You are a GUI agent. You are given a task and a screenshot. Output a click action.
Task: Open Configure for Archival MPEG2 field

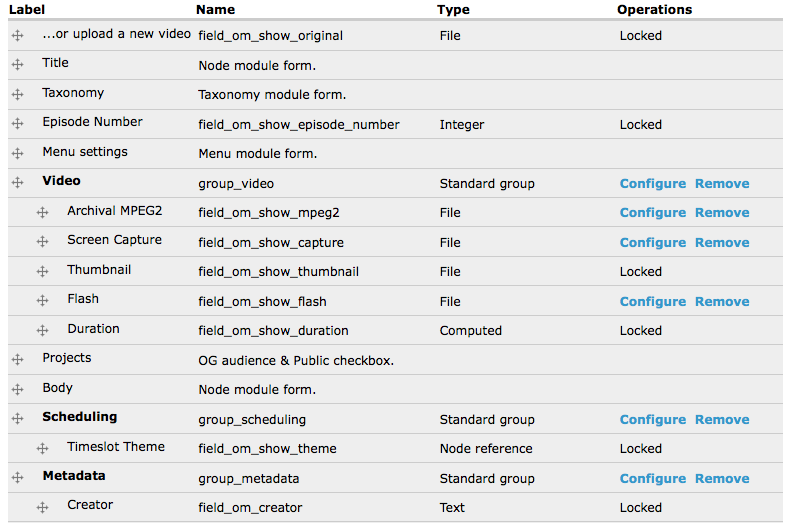[652, 213]
